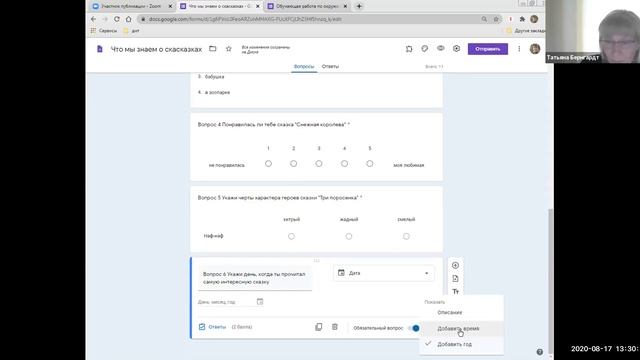The width and height of the screenshot is (640, 360).
Task: Open a new browser tab with plus
Action: pos(359,6)
